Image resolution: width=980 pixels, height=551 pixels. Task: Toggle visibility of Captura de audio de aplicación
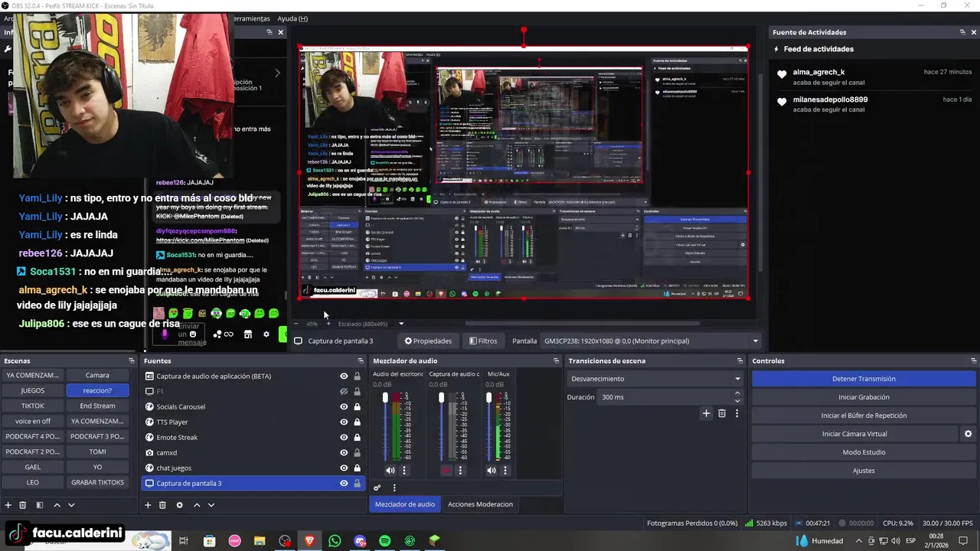[344, 377]
